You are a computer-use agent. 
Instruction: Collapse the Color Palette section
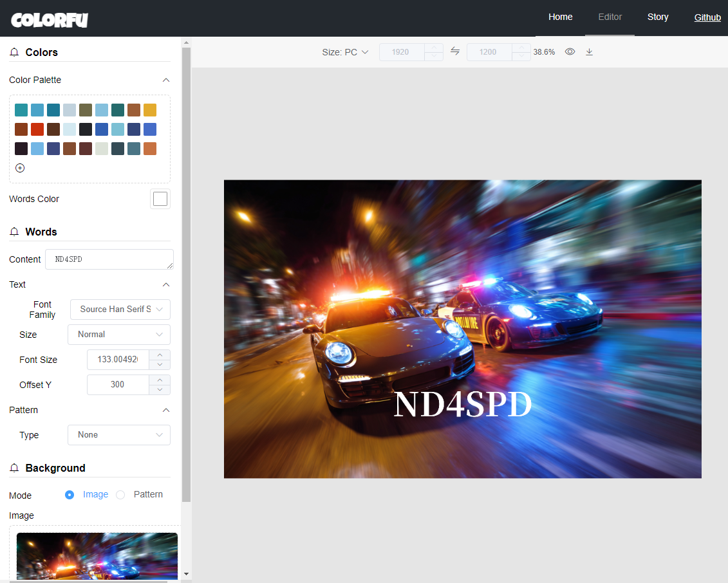[x=166, y=80]
